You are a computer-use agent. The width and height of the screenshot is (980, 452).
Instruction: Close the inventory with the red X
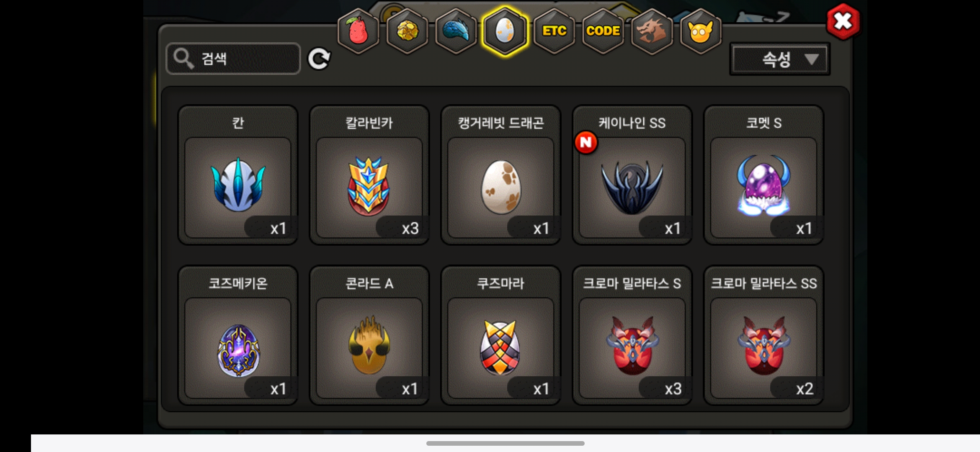click(843, 21)
